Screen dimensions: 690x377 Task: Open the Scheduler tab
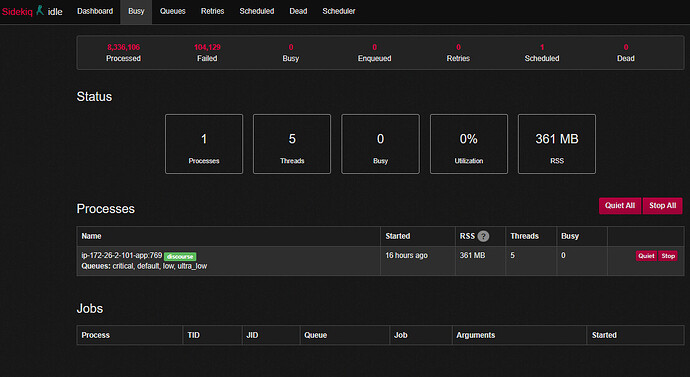coord(338,11)
